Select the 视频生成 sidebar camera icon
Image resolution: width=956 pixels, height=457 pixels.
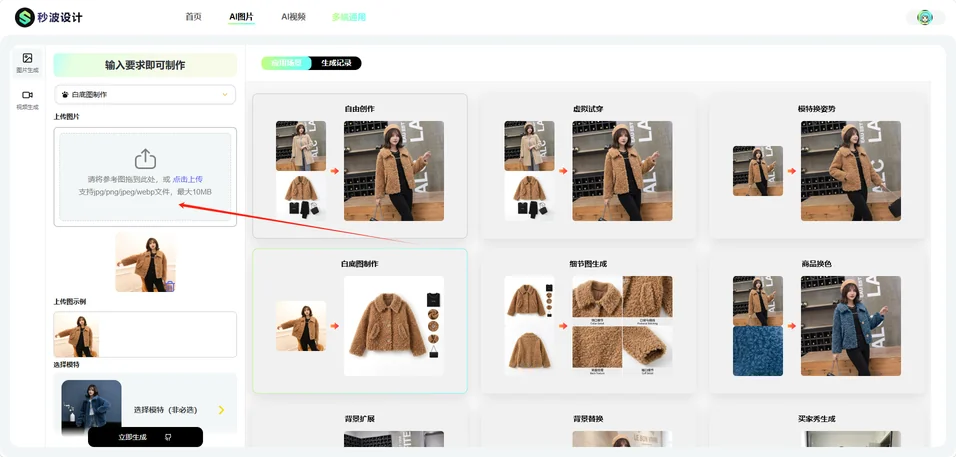27,95
